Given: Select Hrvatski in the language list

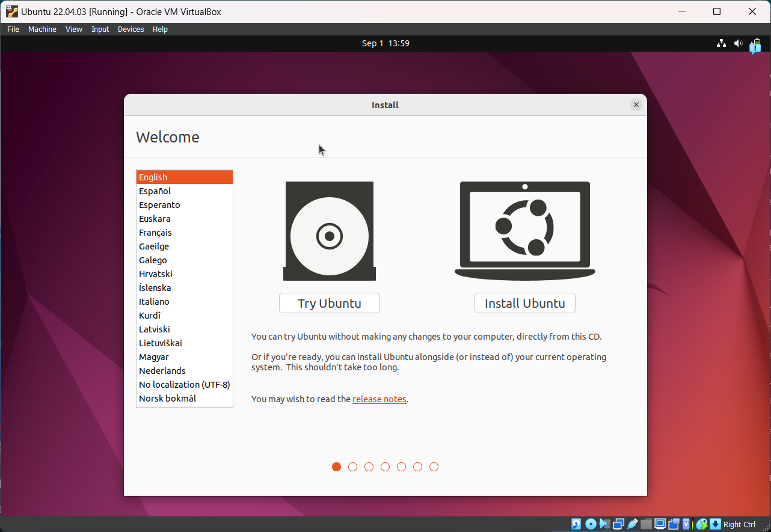Looking at the screenshot, I should [185, 274].
